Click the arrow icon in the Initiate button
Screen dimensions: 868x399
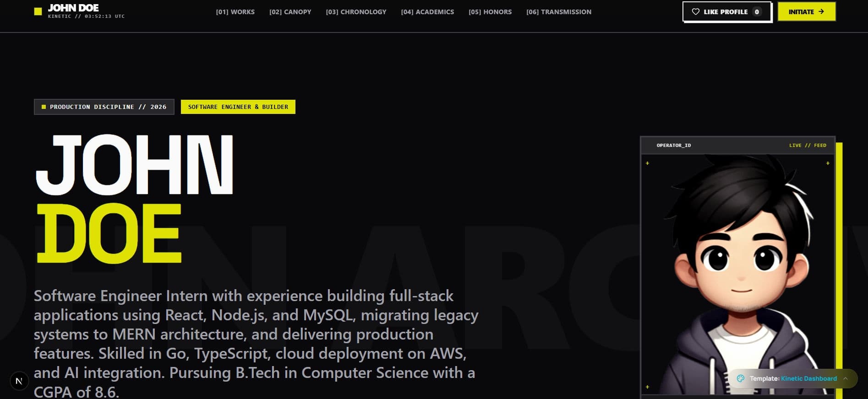coord(821,11)
